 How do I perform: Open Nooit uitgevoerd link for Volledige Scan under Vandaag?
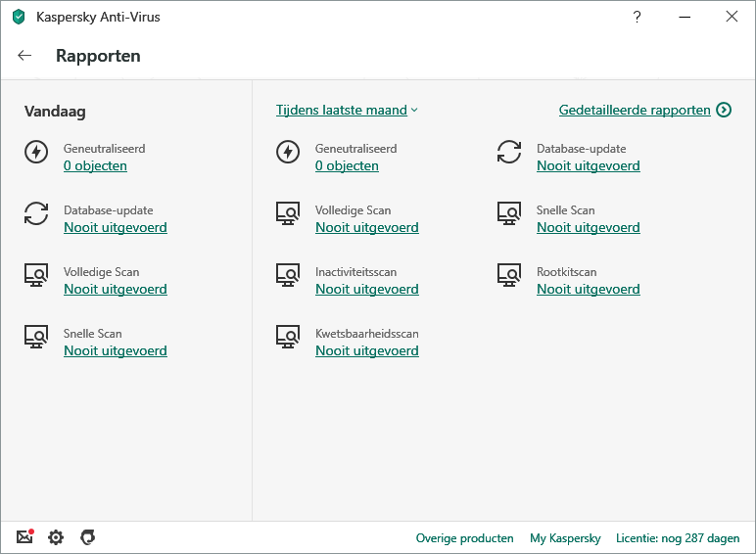pos(116,289)
